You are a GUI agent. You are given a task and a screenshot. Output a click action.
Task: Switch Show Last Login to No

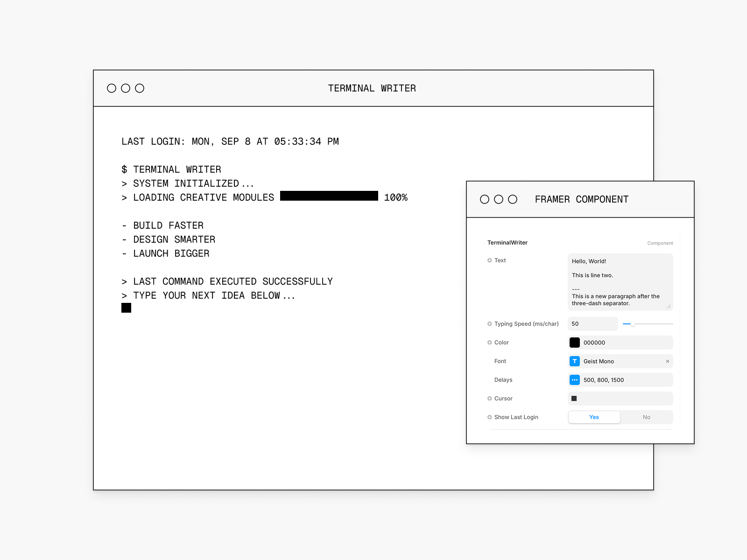pyautogui.click(x=647, y=417)
